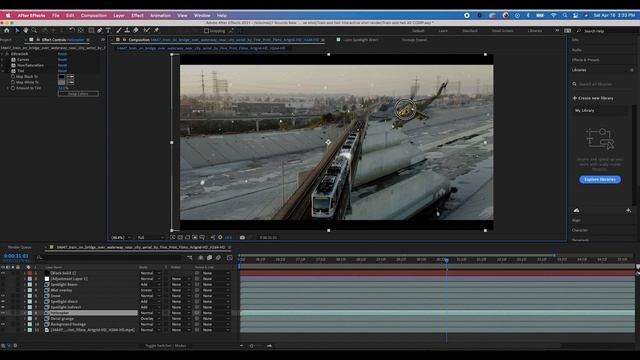This screenshot has height=360, width=640.
Task: Open the Layer menu
Action: [x=119, y=16]
